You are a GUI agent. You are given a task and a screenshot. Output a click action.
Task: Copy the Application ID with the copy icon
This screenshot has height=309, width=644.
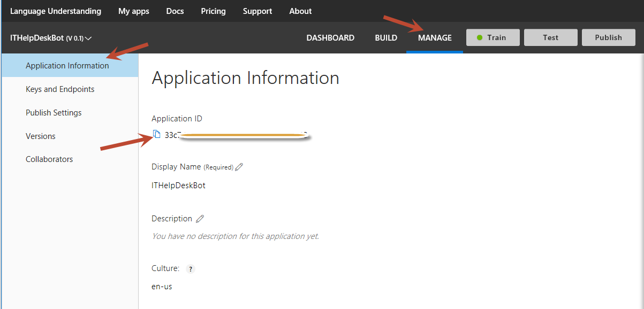[x=157, y=134]
